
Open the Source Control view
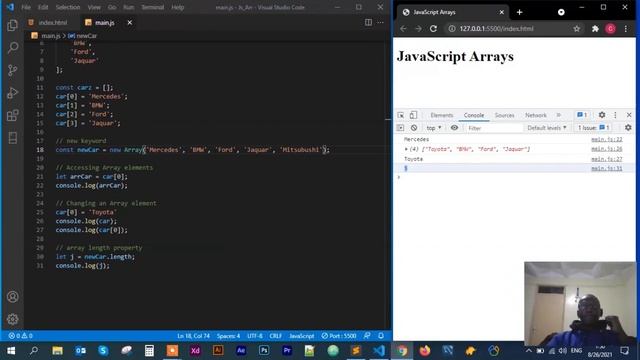[13, 70]
